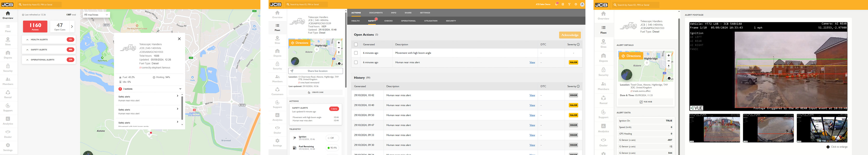Check the open Human near miss alert row
Image resolution: width=868 pixels, height=155 pixels.
356,62
